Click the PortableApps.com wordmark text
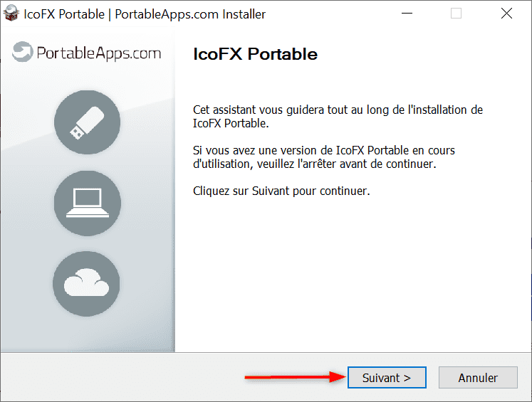The width and height of the screenshot is (532, 402). [98, 53]
